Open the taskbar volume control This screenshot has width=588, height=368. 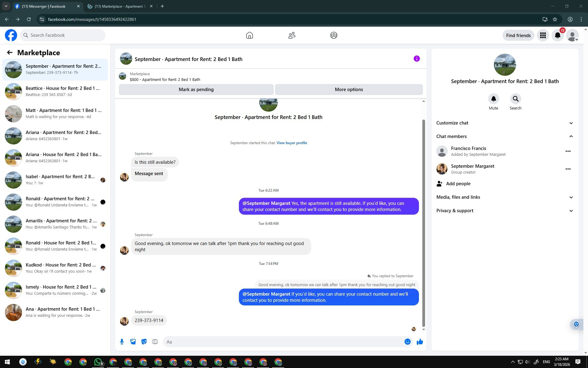[x=527, y=362]
